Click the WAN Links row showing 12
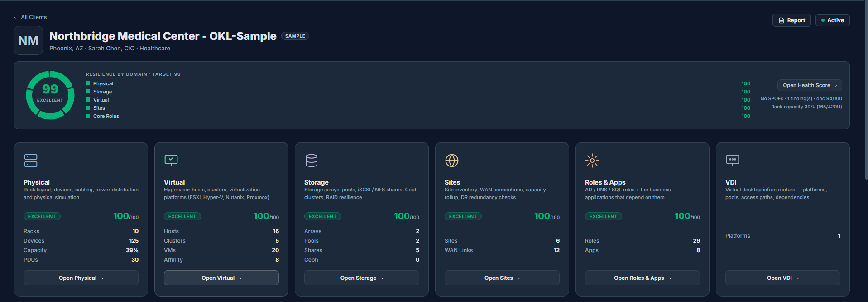The image size is (868, 302). pos(502,250)
